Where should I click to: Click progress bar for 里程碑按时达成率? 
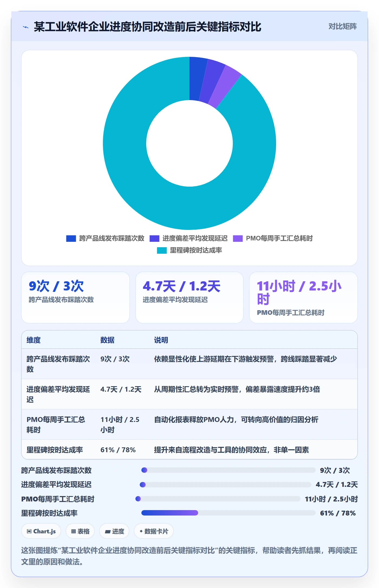[228, 513]
